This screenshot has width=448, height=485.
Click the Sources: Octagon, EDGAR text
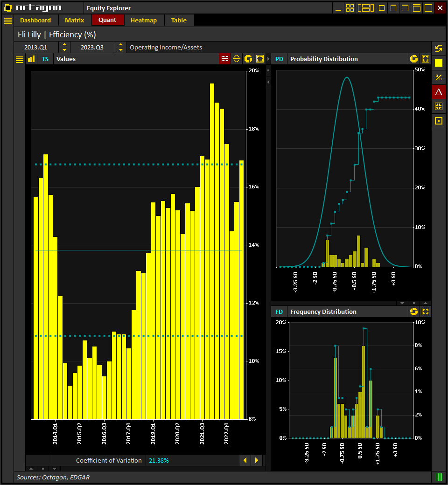tap(53, 477)
